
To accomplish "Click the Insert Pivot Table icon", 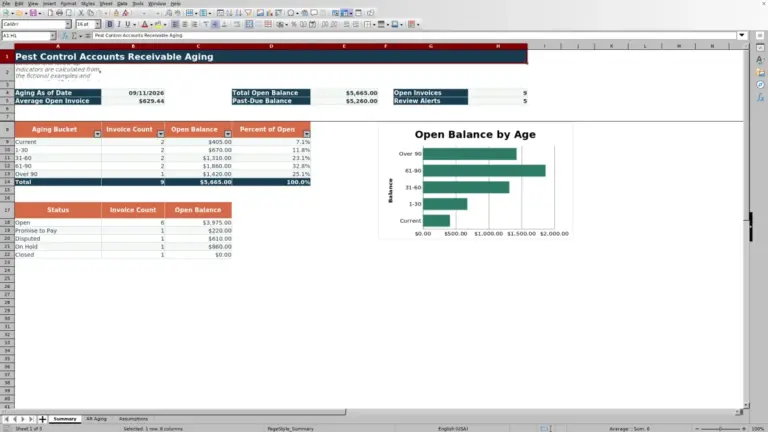I will [279, 13].
